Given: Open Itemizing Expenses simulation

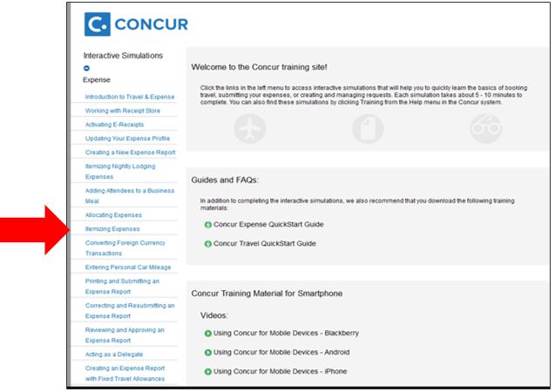Looking at the screenshot, I should coord(112,229).
